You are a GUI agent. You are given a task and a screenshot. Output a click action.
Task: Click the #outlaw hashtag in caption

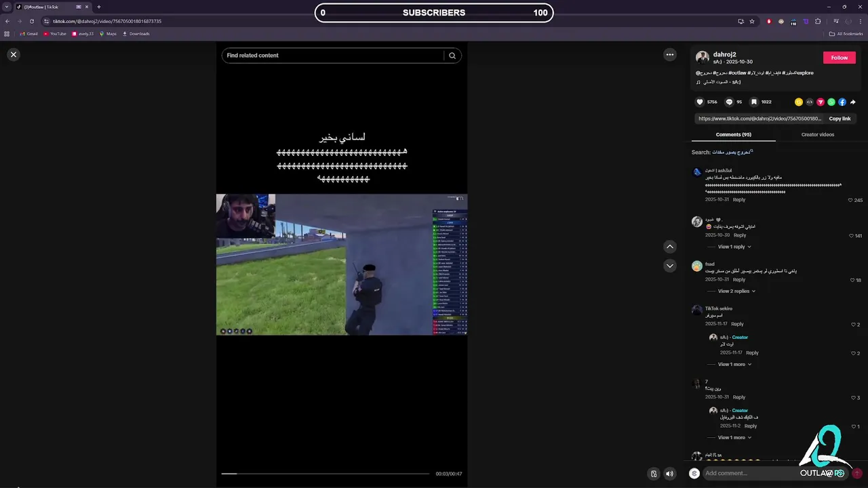pos(738,73)
